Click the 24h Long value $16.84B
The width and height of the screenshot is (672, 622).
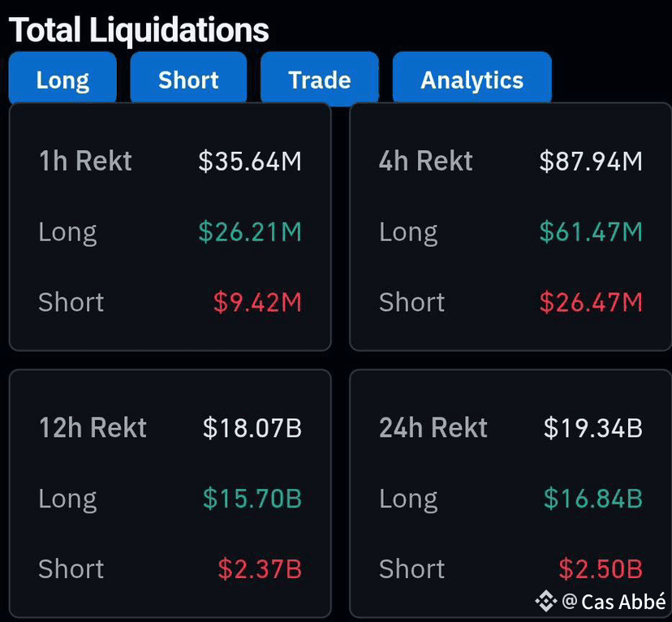pos(593,498)
